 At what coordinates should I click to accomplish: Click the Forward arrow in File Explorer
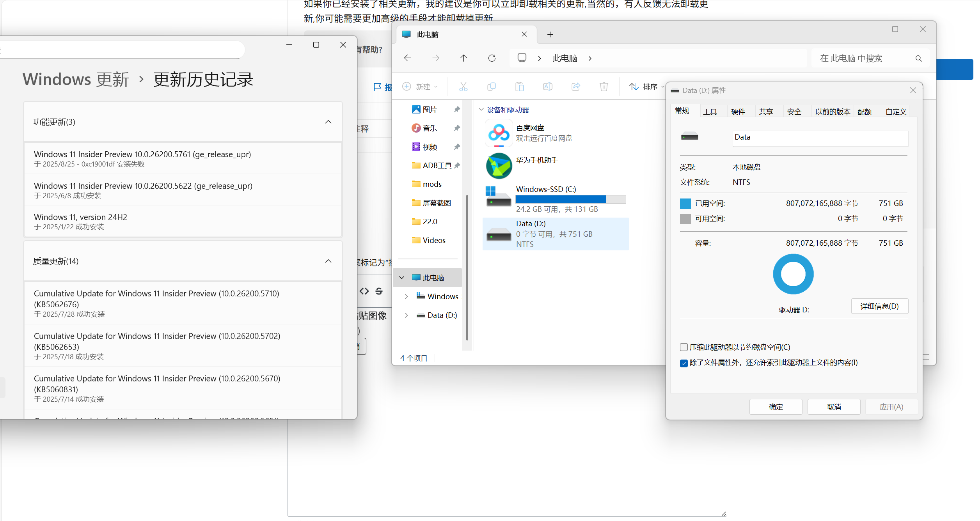coord(436,58)
